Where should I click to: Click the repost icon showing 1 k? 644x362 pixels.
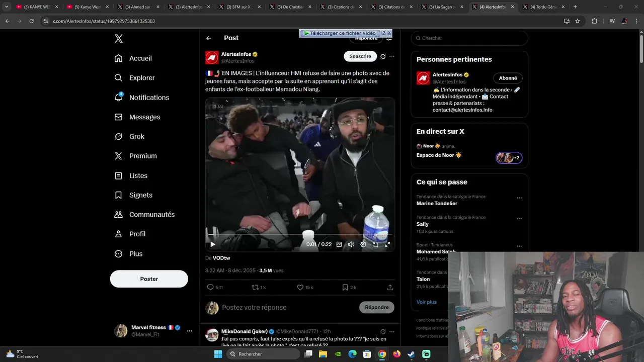tap(255, 287)
